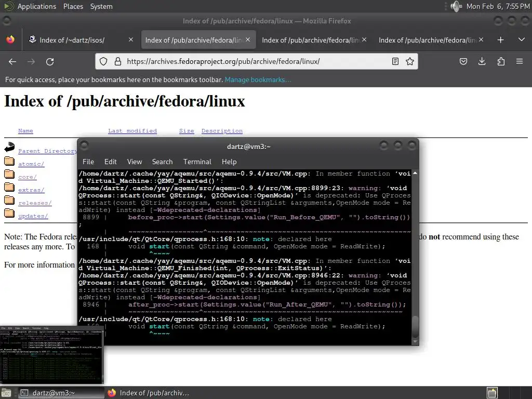The image size is (532, 399).
Task: Click the show desktop icon in bottom panel
Action: point(6,393)
